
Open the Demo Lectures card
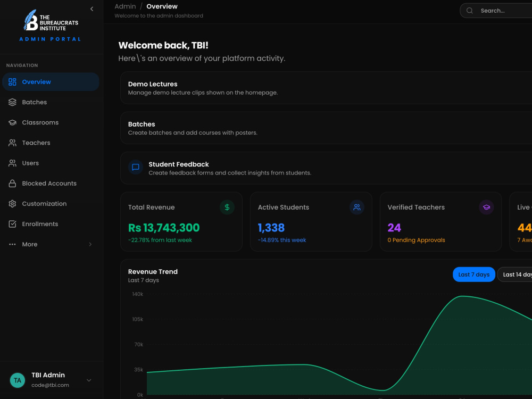coord(326,88)
